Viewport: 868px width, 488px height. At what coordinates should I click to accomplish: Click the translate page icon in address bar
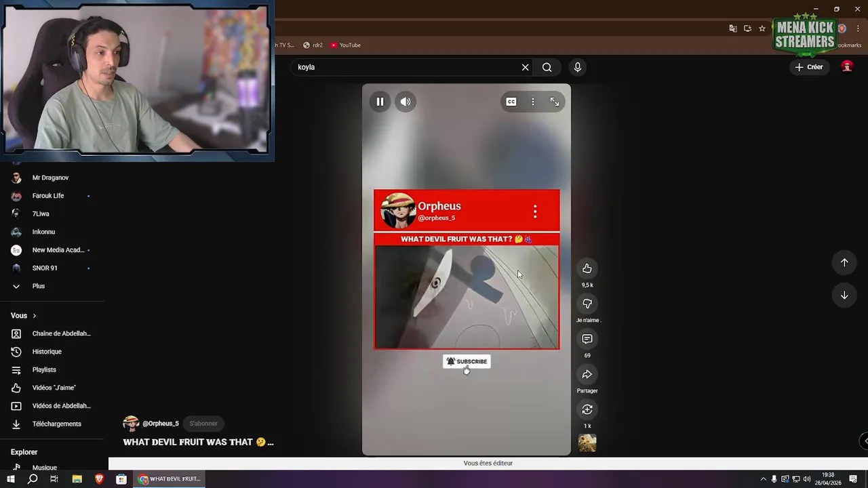click(x=733, y=28)
